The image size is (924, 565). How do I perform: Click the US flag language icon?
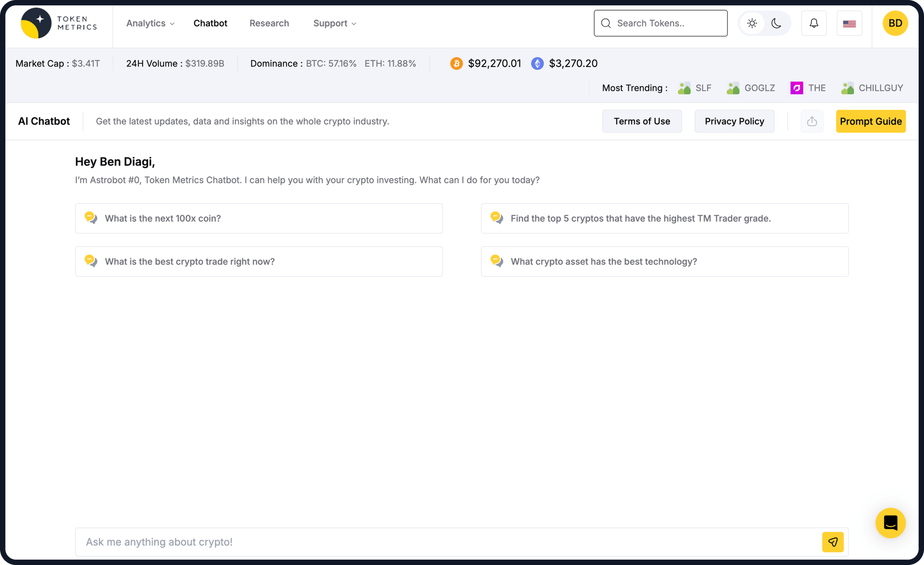(x=849, y=23)
